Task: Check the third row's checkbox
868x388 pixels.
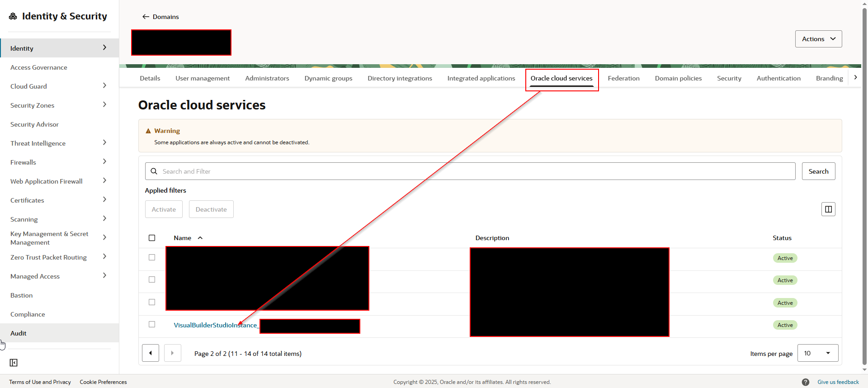Action: pyautogui.click(x=152, y=302)
